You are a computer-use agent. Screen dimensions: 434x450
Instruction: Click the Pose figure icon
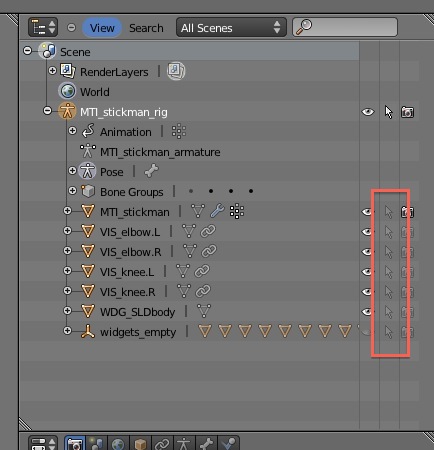click(x=87, y=171)
